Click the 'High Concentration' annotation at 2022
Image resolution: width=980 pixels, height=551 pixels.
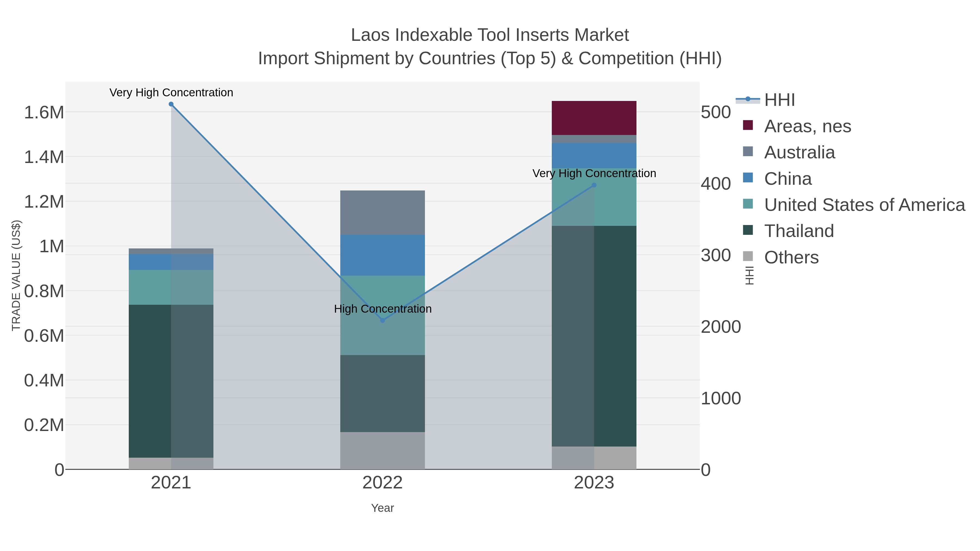coord(383,309)
